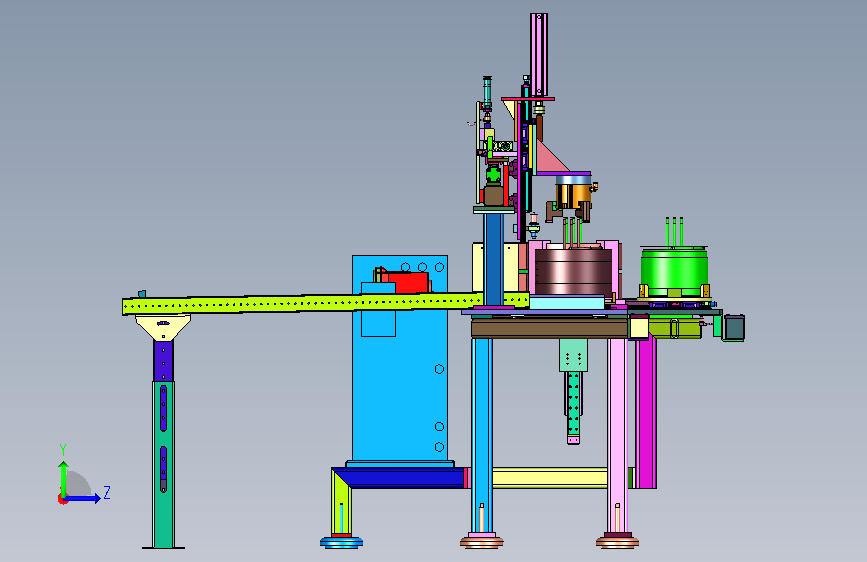Select the orange gripper unit above the copper drum

tap(573, 196)
